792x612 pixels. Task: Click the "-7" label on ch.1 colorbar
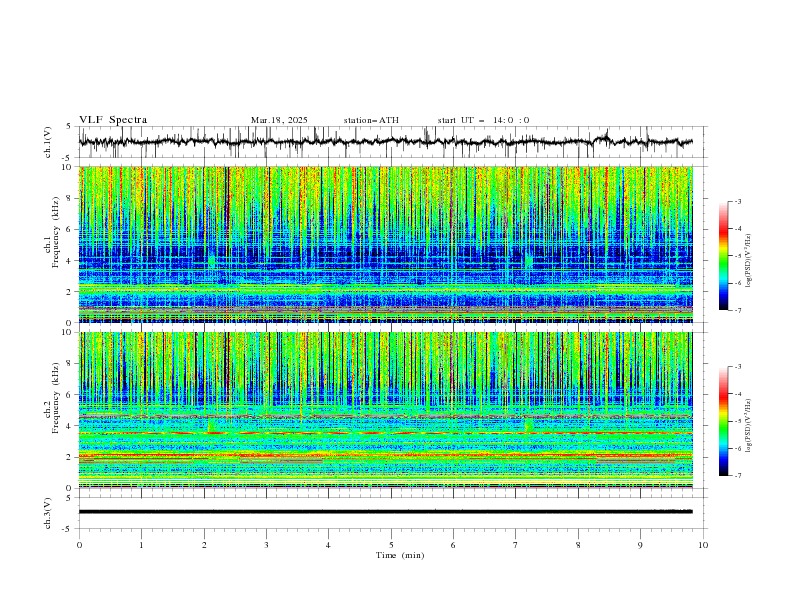pyautogui.click(x=738, y=310)
